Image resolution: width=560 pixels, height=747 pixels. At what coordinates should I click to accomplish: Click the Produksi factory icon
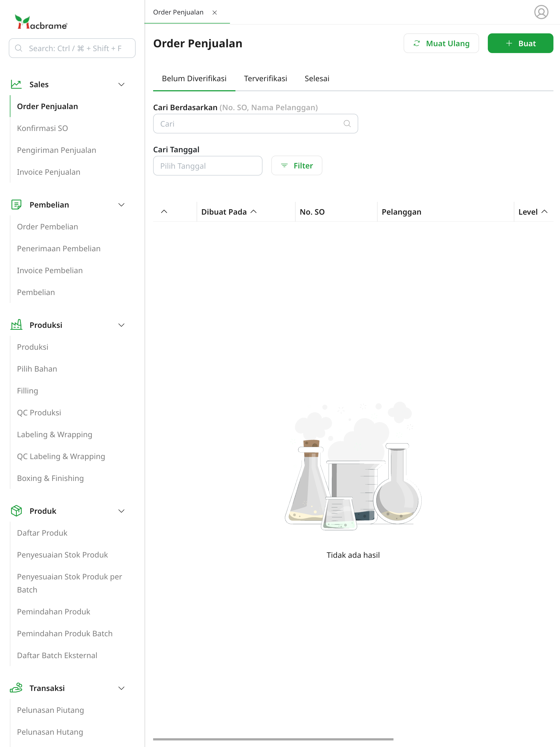(16, 325)
